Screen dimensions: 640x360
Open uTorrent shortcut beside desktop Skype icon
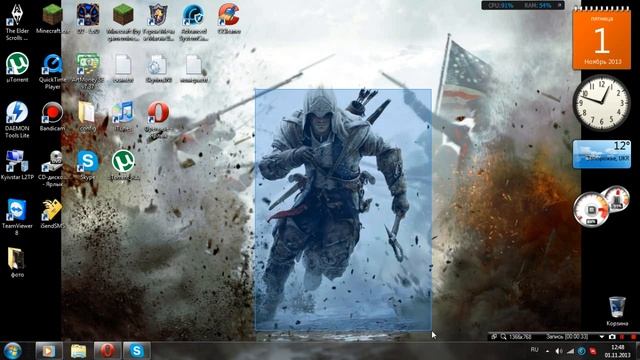click(123, 165)
